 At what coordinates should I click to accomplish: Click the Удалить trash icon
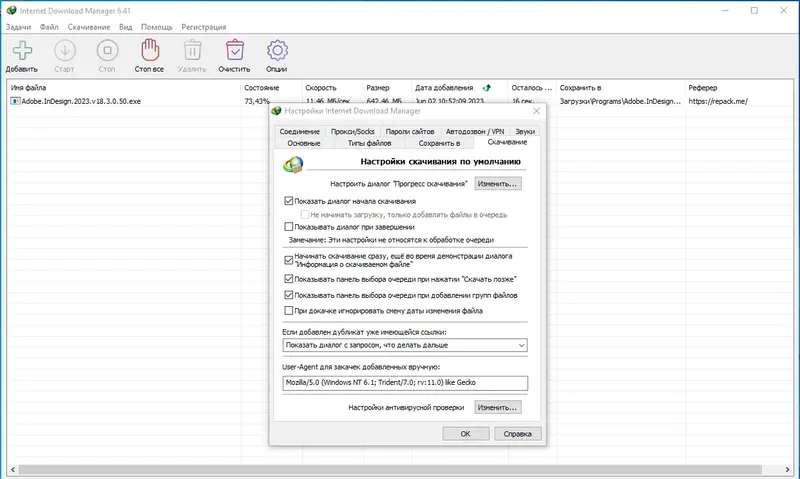tap(192, 50)
